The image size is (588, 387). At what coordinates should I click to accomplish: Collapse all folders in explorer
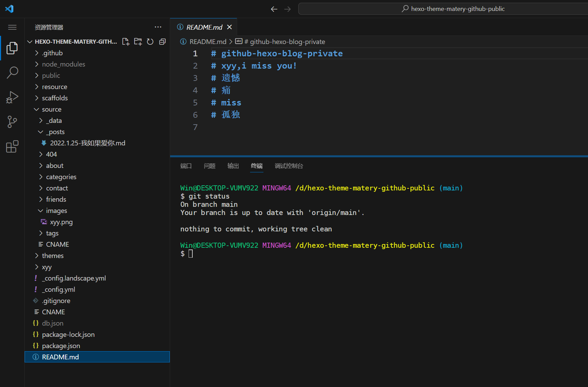[x=162, y=42]
